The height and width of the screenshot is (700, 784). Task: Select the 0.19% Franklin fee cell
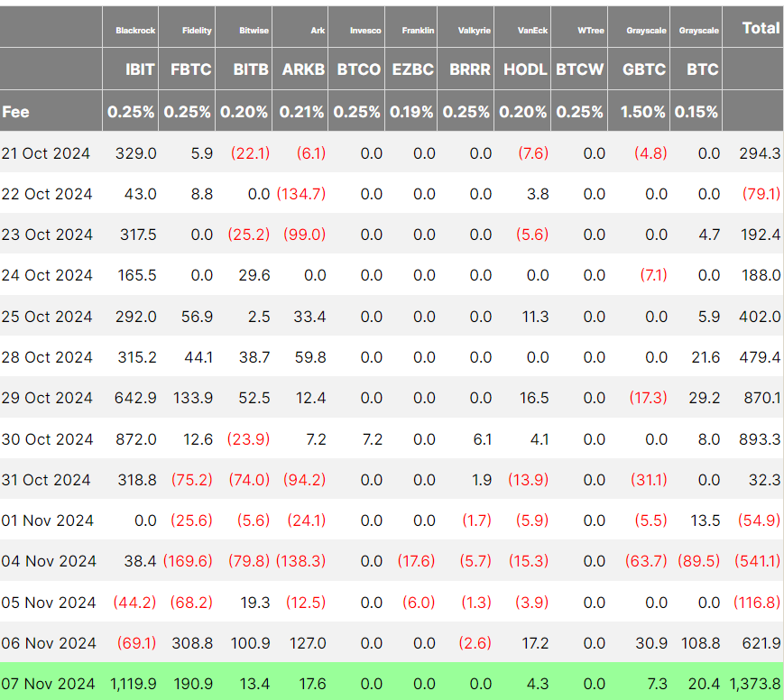tap(411, 112)
